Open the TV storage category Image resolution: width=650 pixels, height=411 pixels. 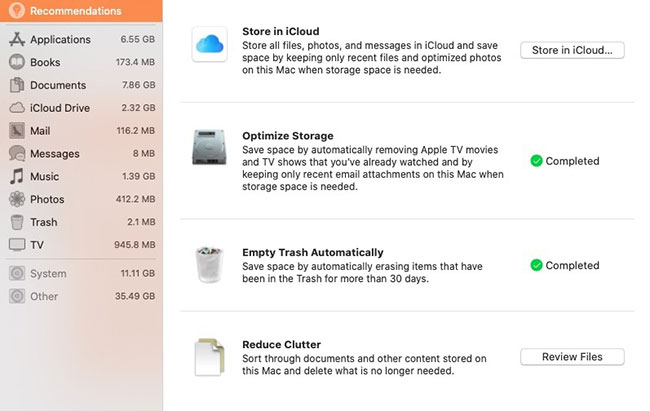tap(81, 245)
